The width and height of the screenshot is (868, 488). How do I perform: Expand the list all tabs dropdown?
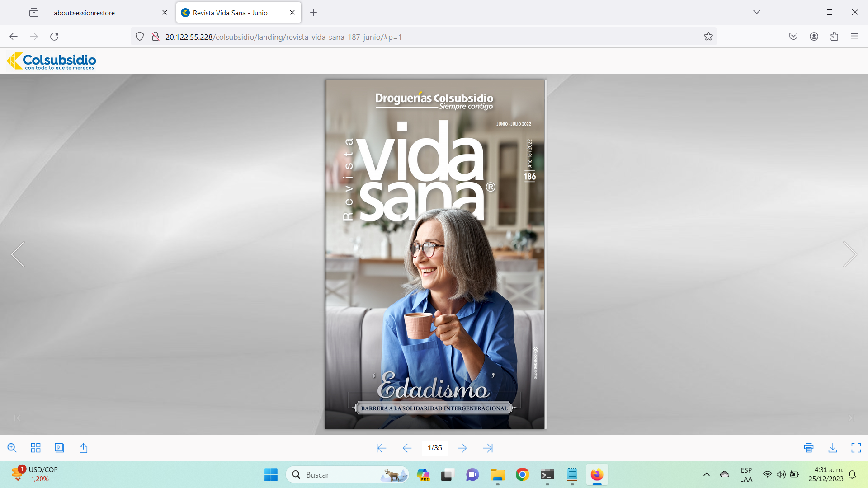pos(757,12)
